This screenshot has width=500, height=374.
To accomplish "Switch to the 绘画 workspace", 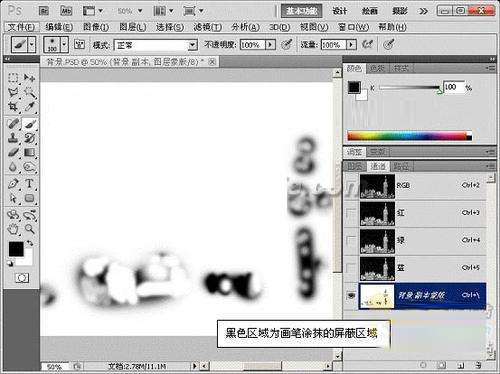I will point(370,11).
